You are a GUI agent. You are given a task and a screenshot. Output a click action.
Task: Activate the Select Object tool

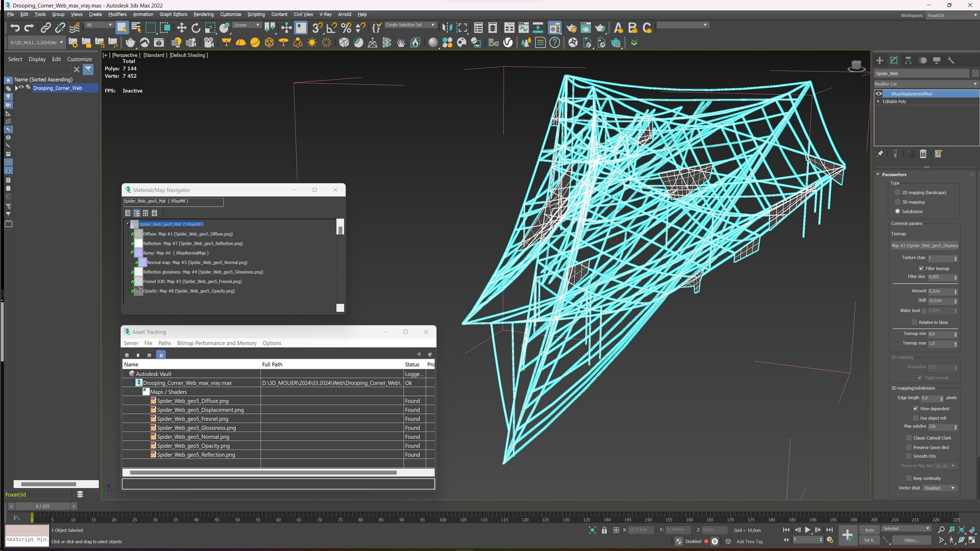[121, 28]
